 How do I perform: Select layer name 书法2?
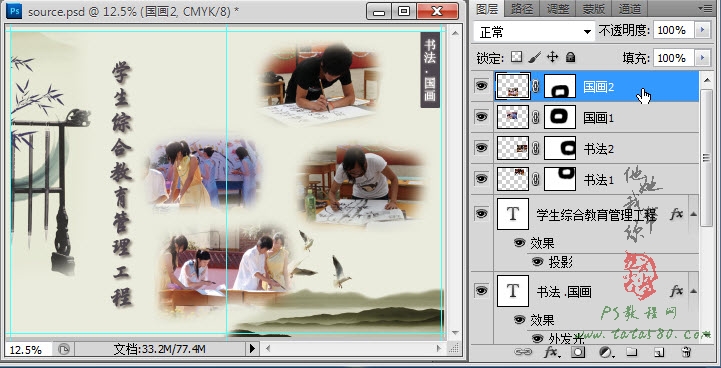click(598, 149)
